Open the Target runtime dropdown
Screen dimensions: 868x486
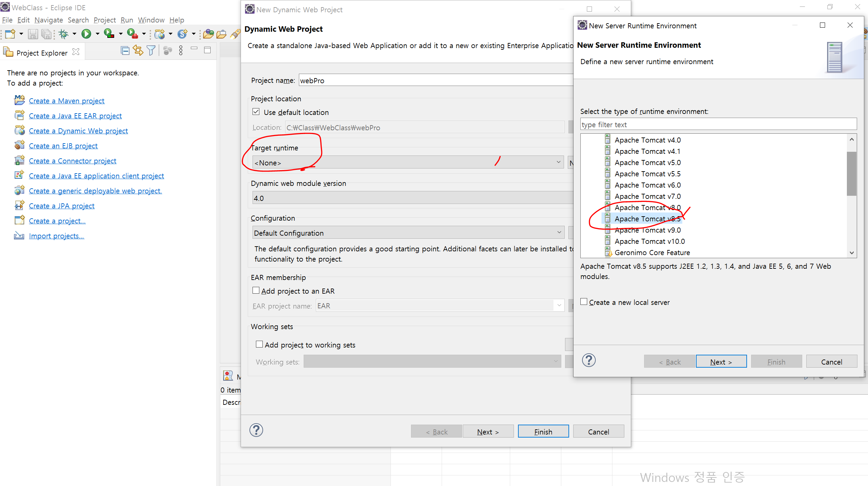click(408, 162)
